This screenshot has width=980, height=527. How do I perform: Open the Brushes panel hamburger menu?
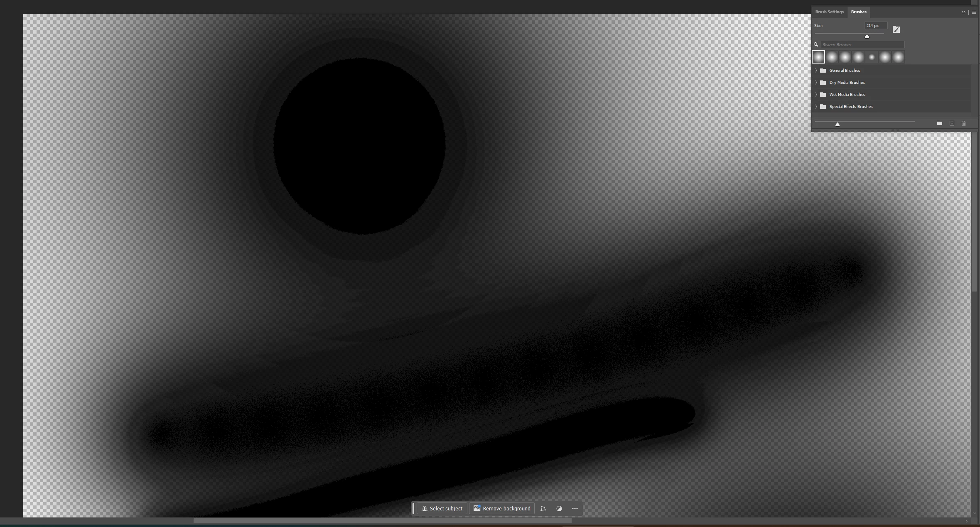pos(973,12)
